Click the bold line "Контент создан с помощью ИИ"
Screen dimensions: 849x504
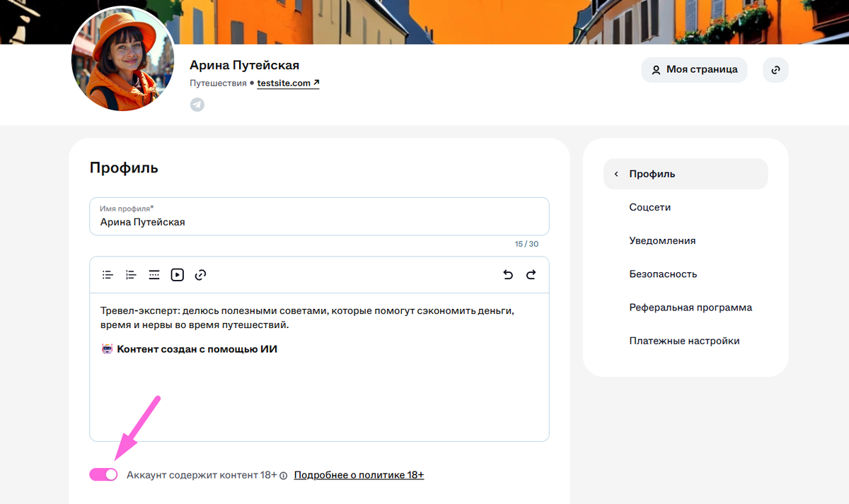pyautogui.click(x=197, y=348)
